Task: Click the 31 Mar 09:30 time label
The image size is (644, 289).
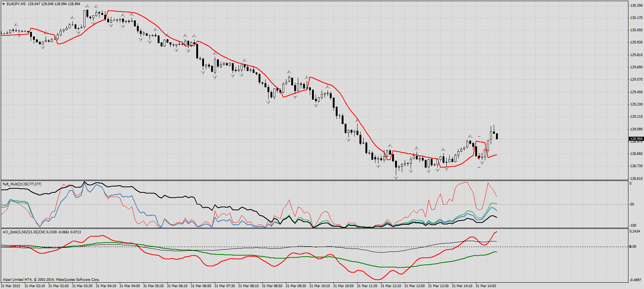Action: point(296,286)
